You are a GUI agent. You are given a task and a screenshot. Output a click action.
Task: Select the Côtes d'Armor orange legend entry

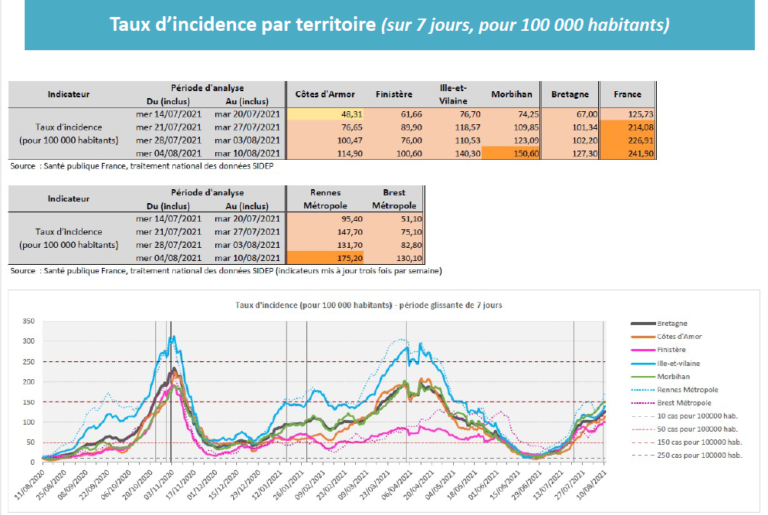[666, 337]
